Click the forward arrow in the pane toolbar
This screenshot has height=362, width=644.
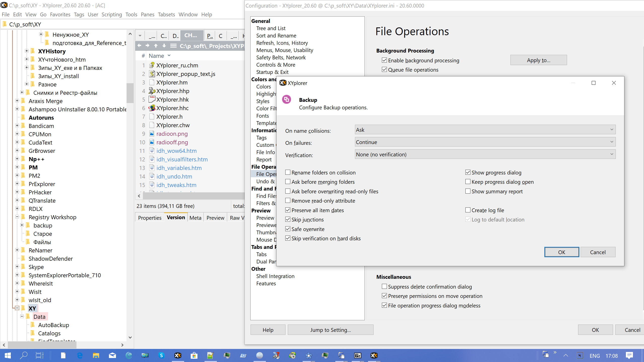(148, 46)
